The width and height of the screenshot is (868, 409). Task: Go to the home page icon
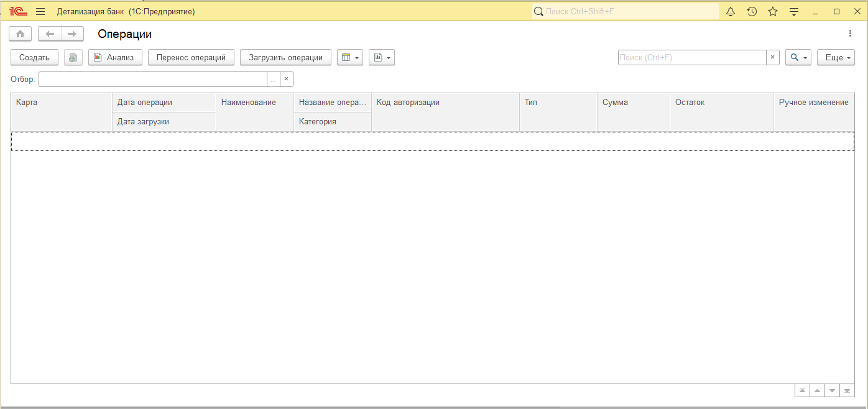coord(21,34)
